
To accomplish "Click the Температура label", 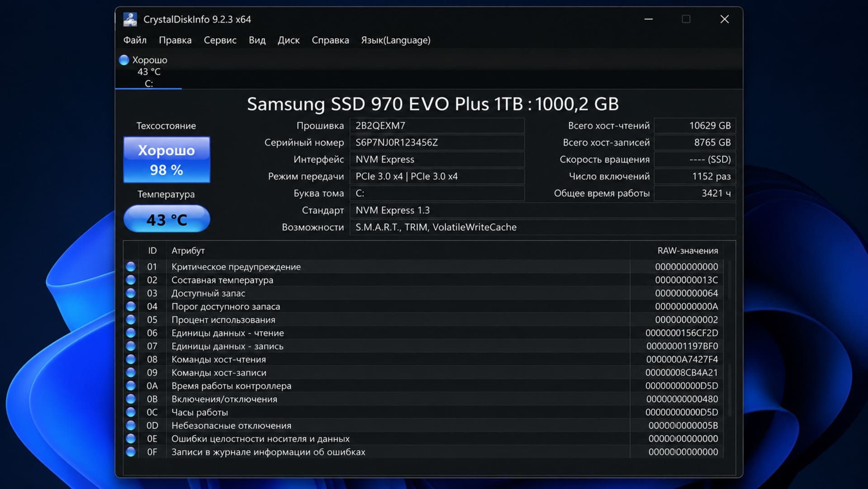I will [x=166, y=194].
